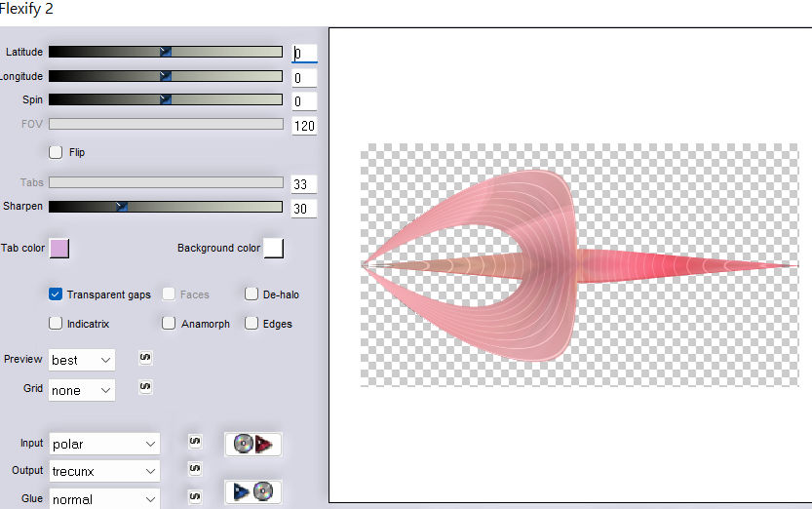Click the pink shape preview image
This screenshot has height=509, width=812.
click(x=579, y=265)
